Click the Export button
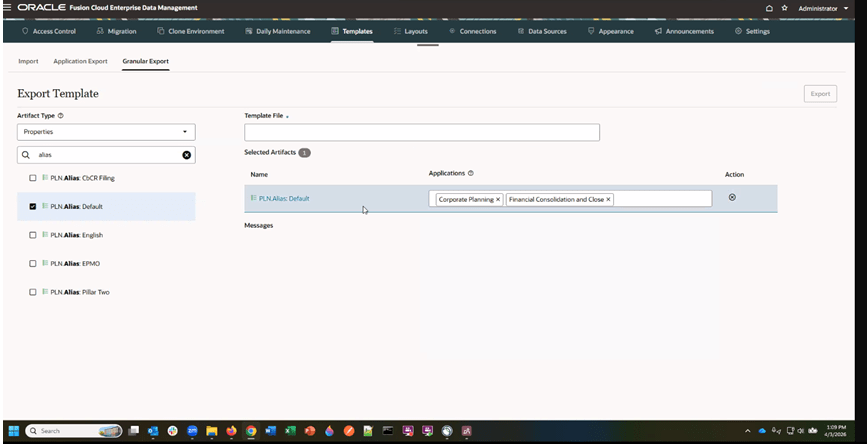 (x=820, y=94)
